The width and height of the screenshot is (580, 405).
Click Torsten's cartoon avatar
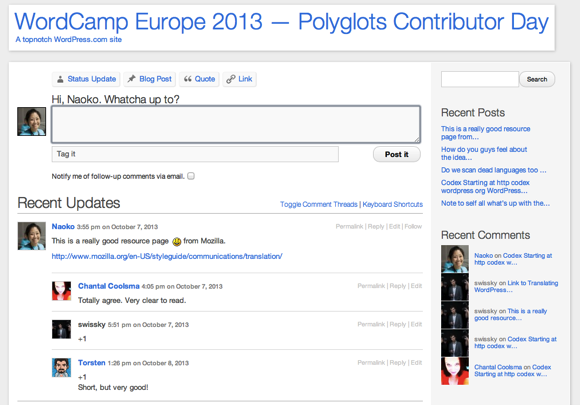point(61,367)
